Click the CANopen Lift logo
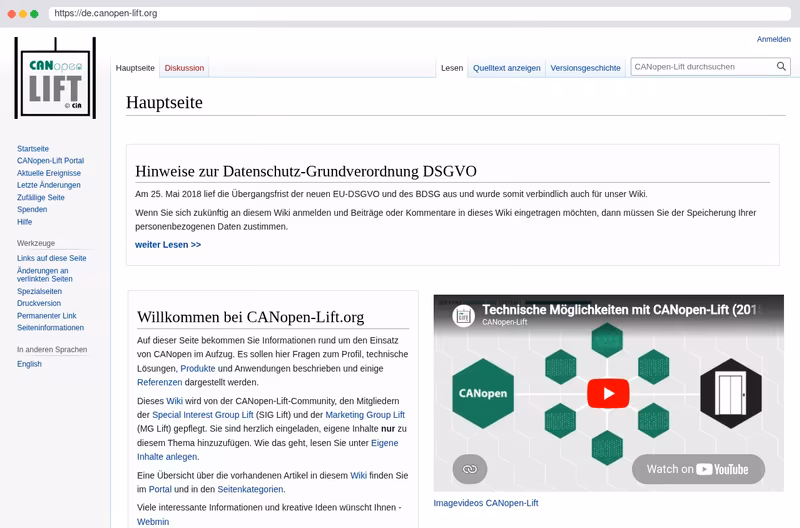This screenshot has height=528, width=800. coord(55,78)
